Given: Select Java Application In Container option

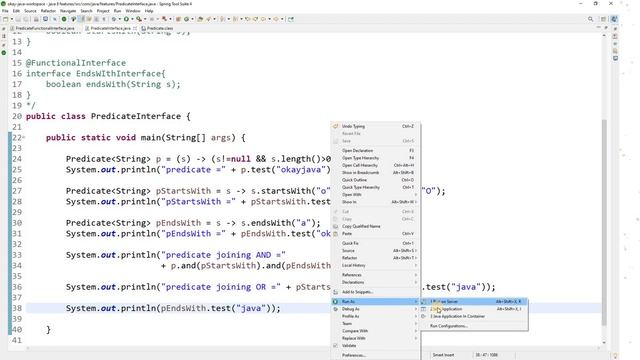Looking at the screenshot, I should (x=474, y=316).
